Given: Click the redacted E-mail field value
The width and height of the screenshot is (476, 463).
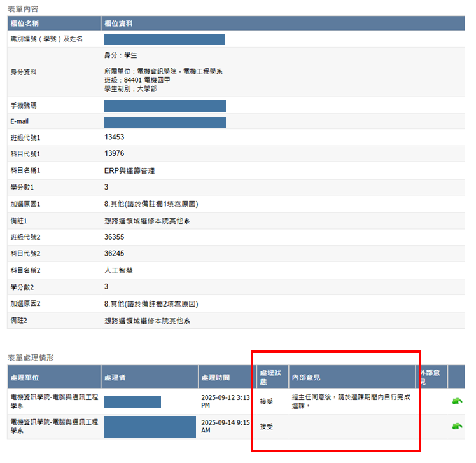Looking at the screenshot, I should 165,122.
